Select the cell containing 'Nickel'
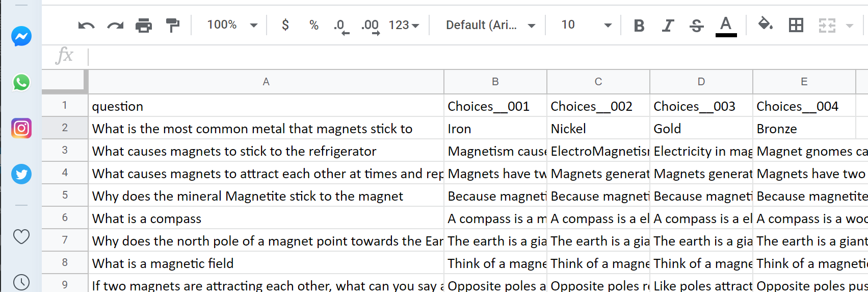Image resolution: width=868 pixels, height=292 pixels. [598, 128]
